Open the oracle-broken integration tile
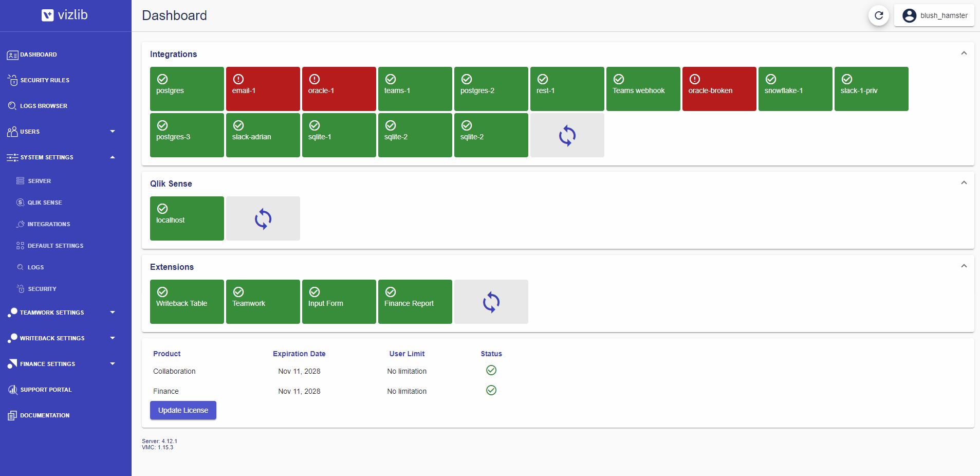The image size is (980, 476). (718, 88)
